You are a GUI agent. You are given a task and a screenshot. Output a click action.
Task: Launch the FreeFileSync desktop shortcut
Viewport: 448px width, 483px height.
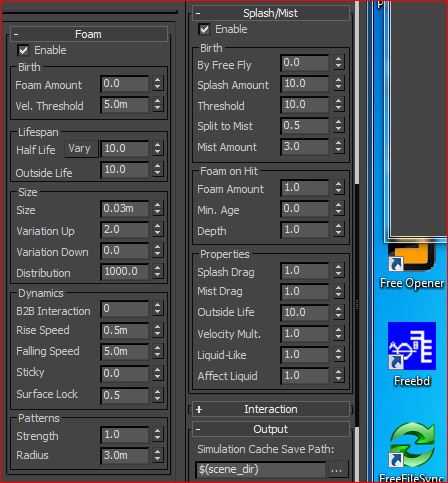412,453
